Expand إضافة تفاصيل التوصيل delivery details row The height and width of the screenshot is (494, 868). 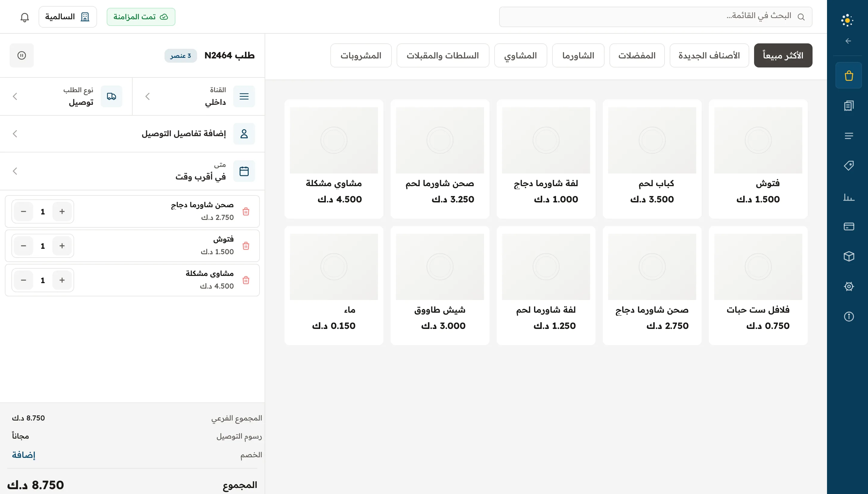pos(132,134)
